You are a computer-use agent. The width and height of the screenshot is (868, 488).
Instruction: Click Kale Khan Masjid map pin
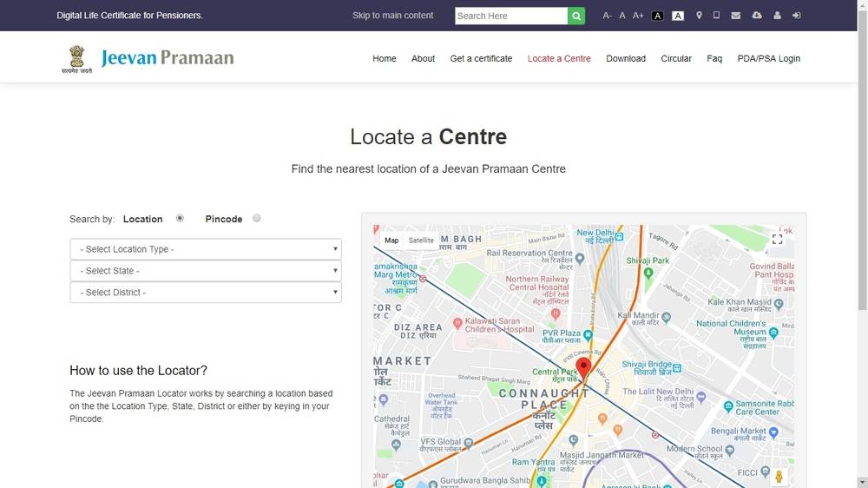[779, 304]
